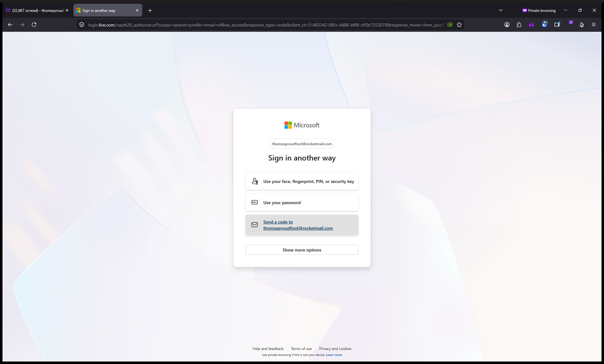Viewport: 604px width, 364px height.
Task: Open the Firefox hamburger application menu
Action: pyautogui.click(x=594, y=25)
